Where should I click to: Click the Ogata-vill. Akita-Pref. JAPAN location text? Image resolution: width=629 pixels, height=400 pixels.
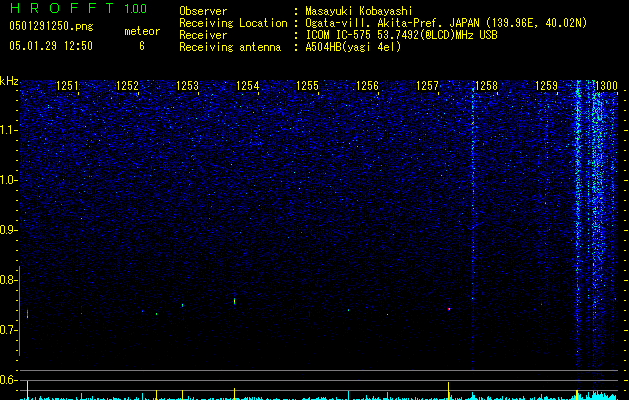446,23
